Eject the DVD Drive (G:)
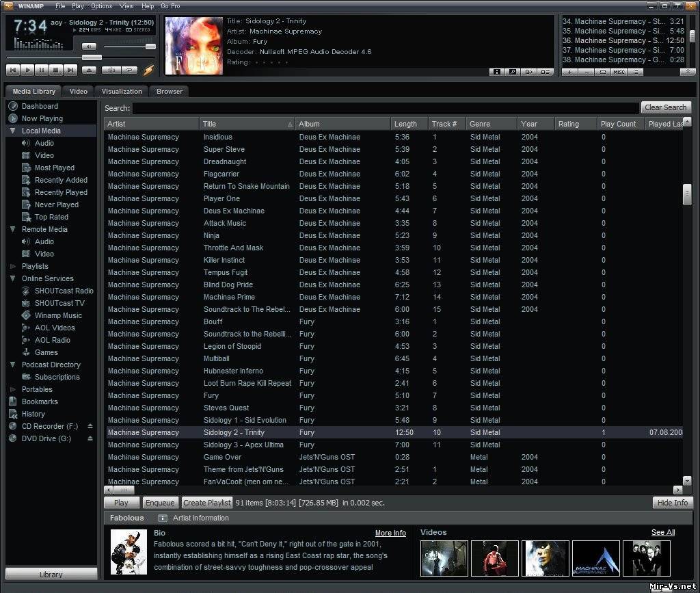700x593 pixels. tap(90, 438)
